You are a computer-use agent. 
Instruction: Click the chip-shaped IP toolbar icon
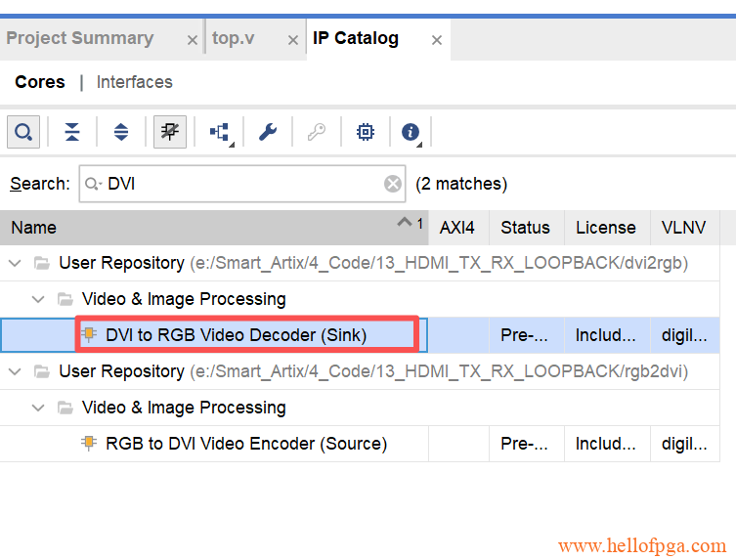(365, 132)
